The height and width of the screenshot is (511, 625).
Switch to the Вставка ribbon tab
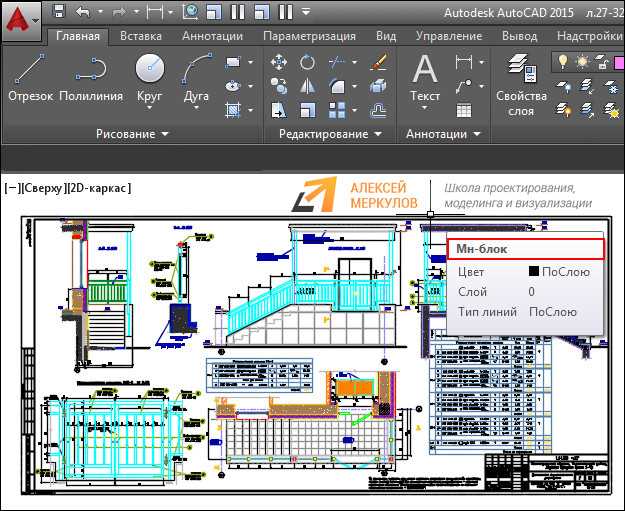coord(141,36)
